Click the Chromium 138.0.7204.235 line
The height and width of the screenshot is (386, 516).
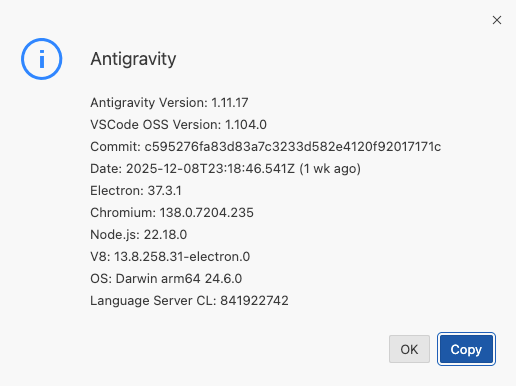tap(172, 213)
